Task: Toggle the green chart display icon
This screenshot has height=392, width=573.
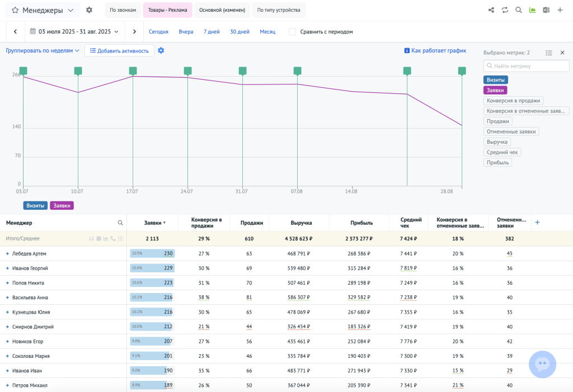Action: 532,10
